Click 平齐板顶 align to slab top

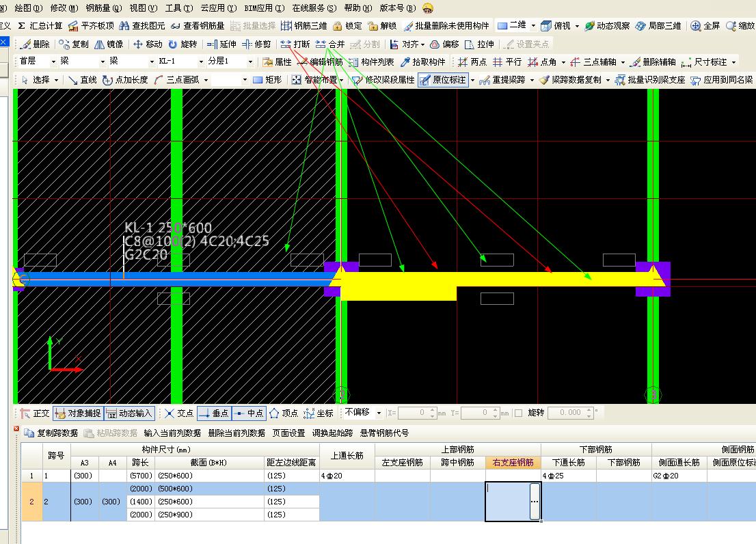pos(91,26)
